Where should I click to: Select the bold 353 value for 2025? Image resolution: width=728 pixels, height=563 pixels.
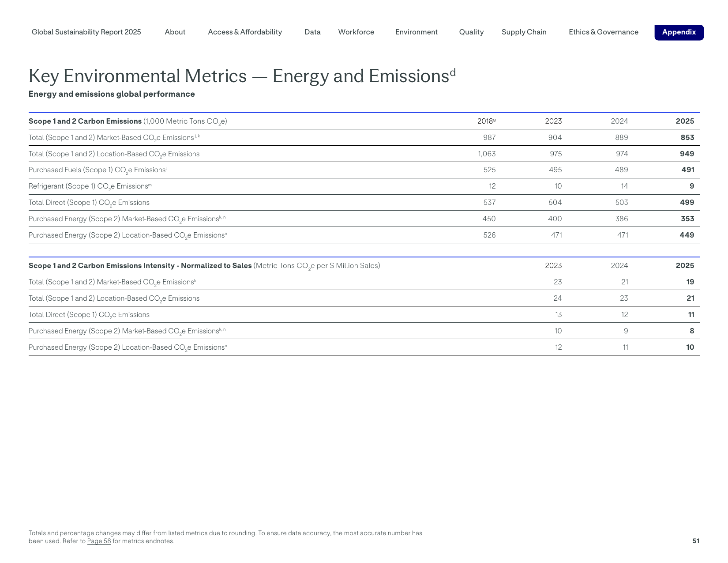687,219
